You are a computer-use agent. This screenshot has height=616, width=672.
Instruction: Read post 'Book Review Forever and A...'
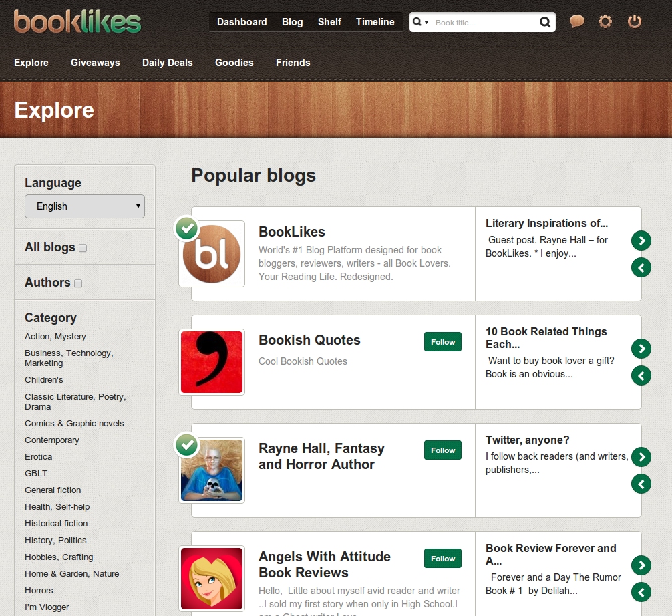pos(550,555)
